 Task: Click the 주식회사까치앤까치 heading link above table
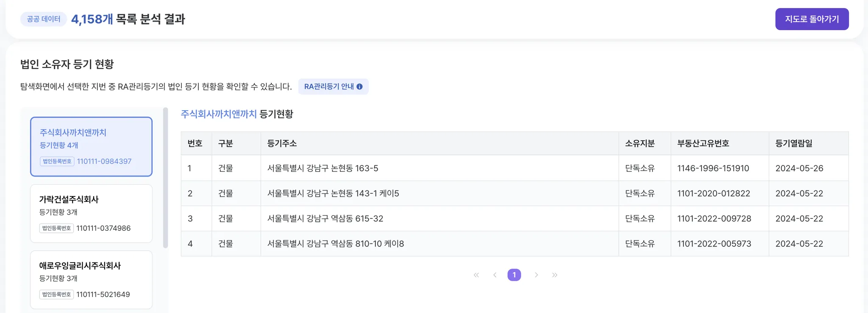[x=219, y=114]
